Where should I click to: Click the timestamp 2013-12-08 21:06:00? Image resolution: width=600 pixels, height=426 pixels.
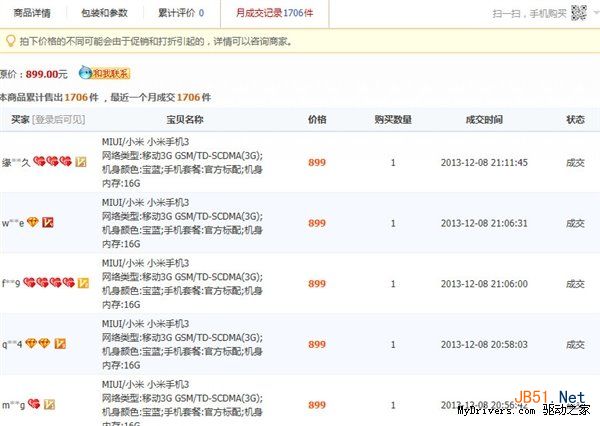[x=484, y=284]
